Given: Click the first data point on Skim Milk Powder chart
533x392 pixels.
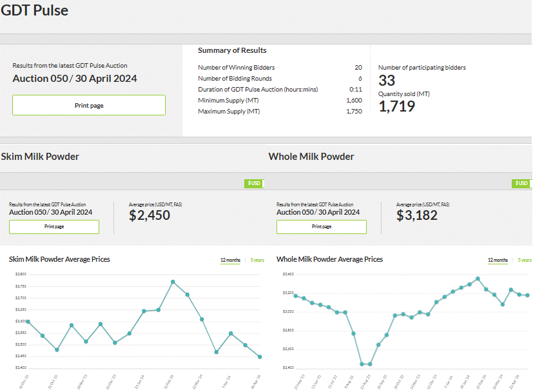Looking at the screenshot, I should 28,322.
